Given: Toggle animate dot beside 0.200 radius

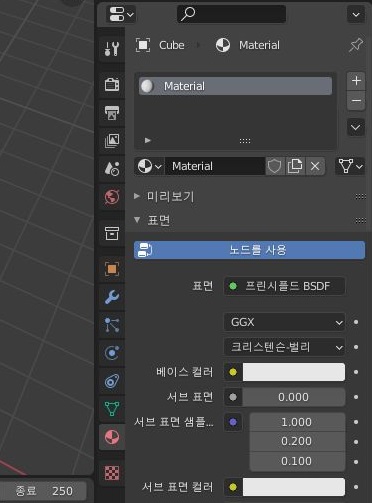Looking at the screenshot, I should tap(356, 442).
